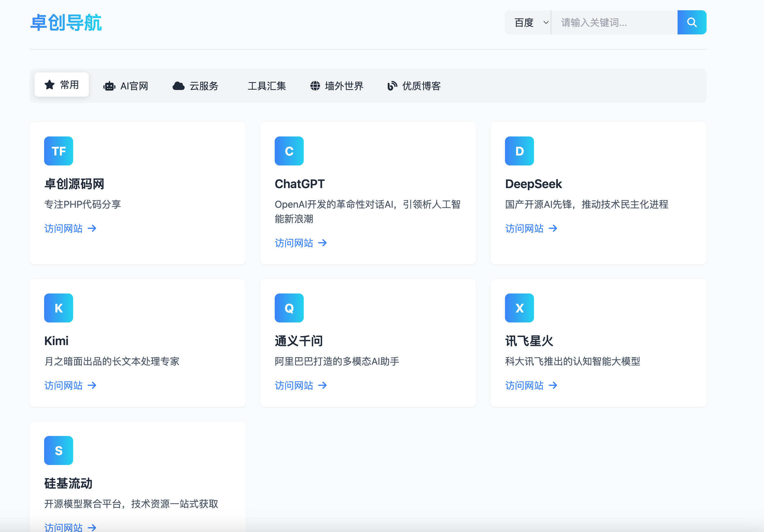Switch to the 工具汇集 category tab
764x532 pixels.
tap(267, 86)
